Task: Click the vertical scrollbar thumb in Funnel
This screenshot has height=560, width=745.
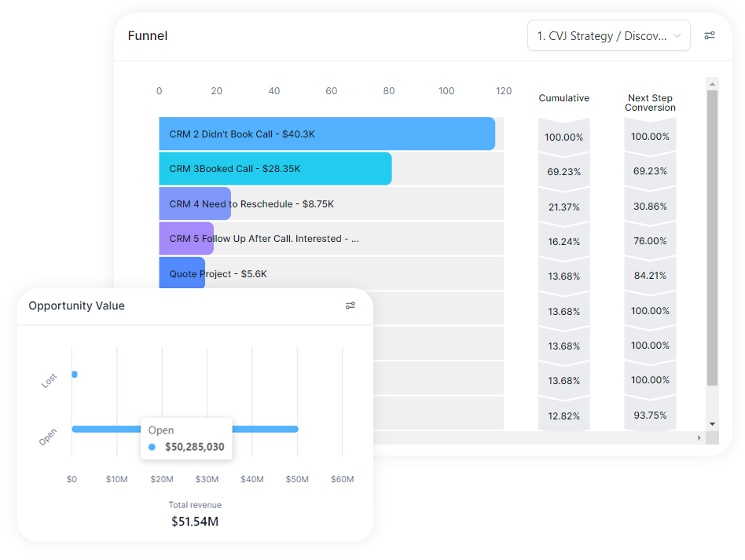Action: coord(712,236)
